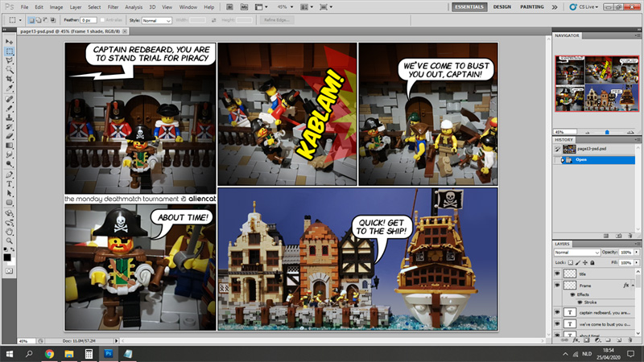Screen dimensions: 644x362
Task: Select the Eyedropper tool
Action: [9, 88]
